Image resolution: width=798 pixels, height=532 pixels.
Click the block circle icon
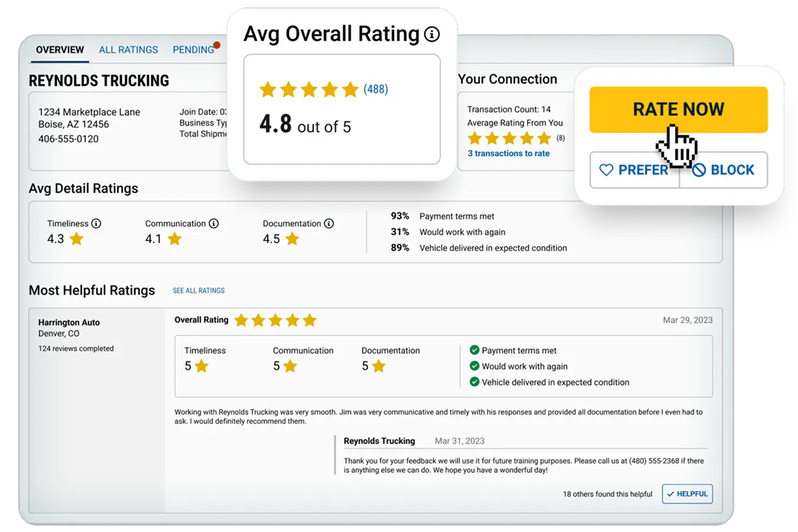click(x=699, y=170)
